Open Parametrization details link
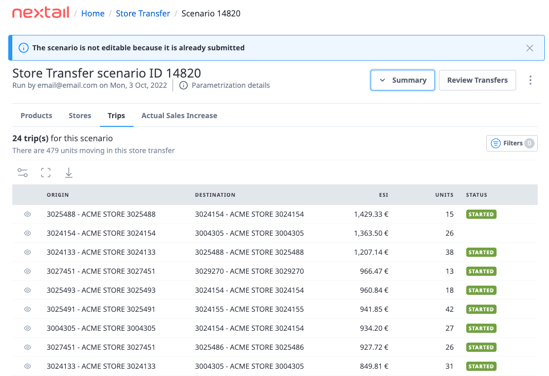 coord(231,85)
